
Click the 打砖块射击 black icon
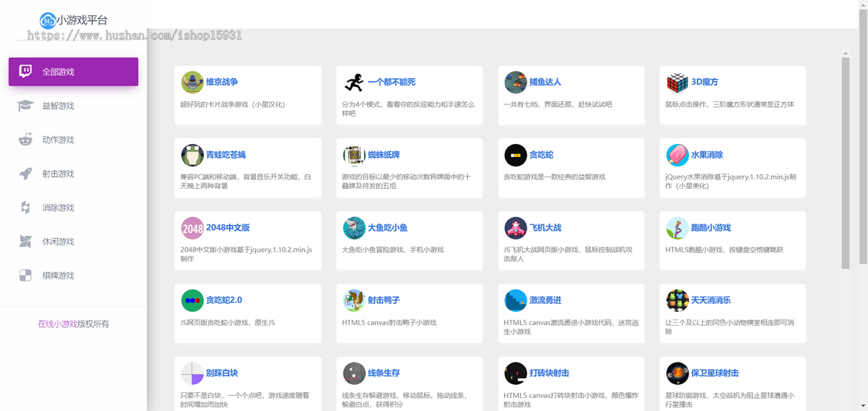516,373
